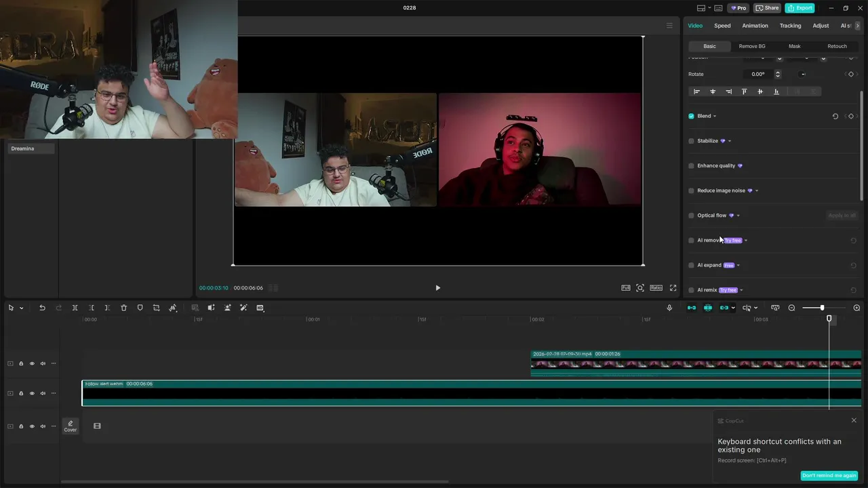Click the mirror/rotate clip icon

coord(173,308)
